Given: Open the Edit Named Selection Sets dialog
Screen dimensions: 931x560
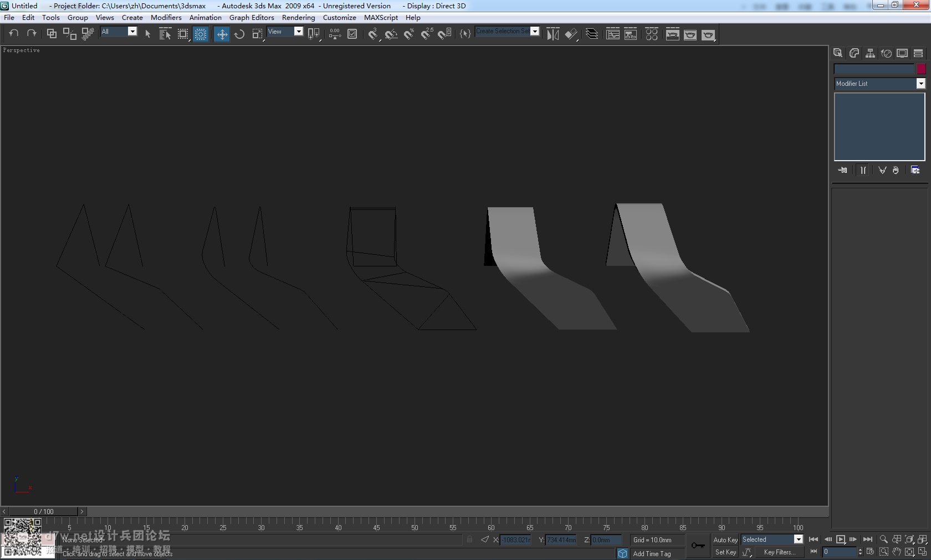Looking at the screenshot, I should [465, 34].
